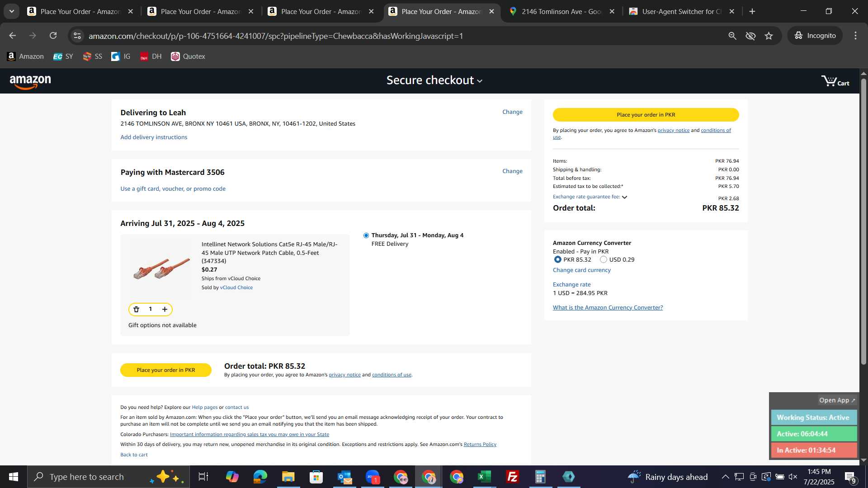
Task: Reload the checkout page
Action: [53, 36]
